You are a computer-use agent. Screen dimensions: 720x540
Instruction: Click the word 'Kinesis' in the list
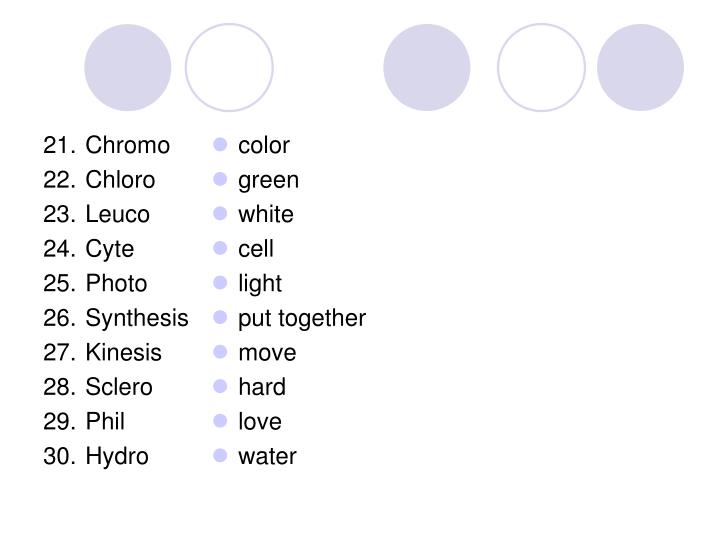pyautogui.click(x=124, y=353)
